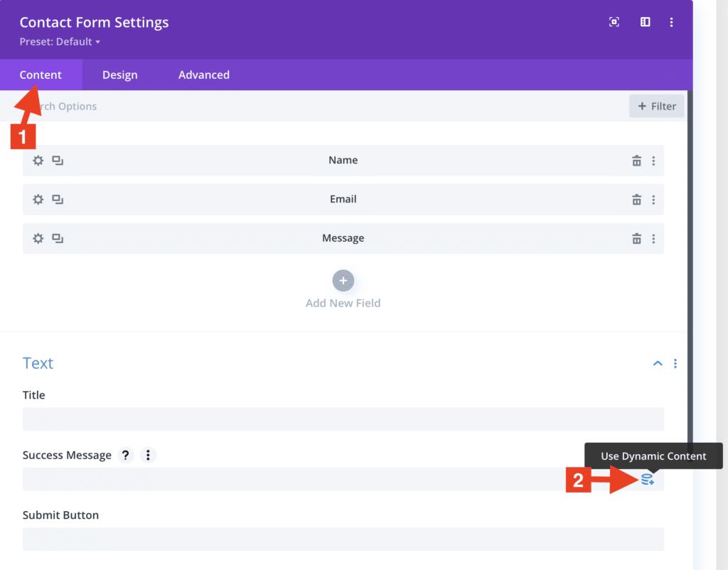Open more options for Name field
This screenshot has width=728, height=570.
point(653,161)
